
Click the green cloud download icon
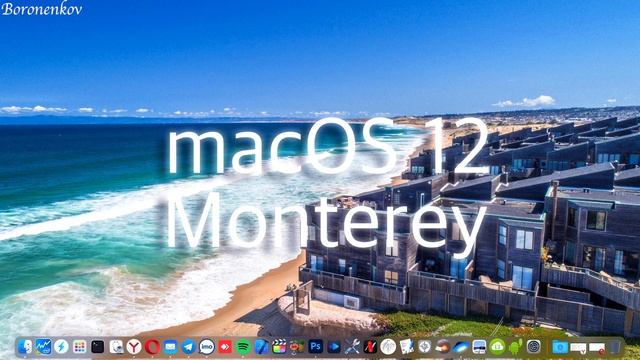pyautogui.click(x=497, y=347)
